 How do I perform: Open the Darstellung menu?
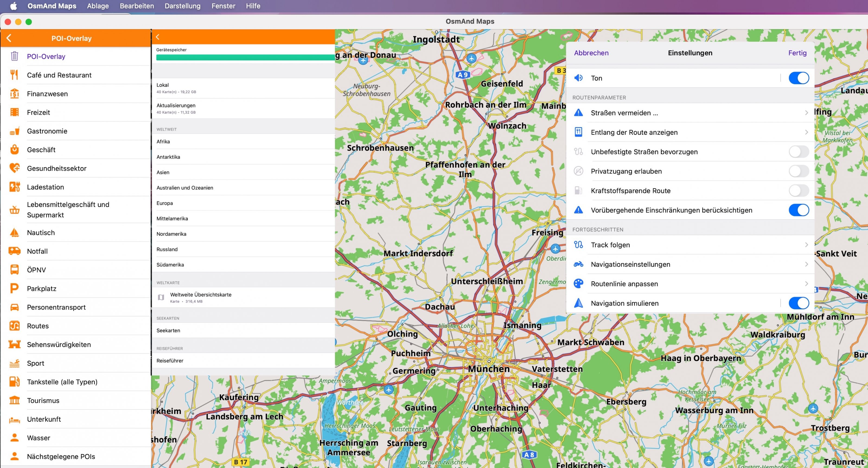pos(182,6)
